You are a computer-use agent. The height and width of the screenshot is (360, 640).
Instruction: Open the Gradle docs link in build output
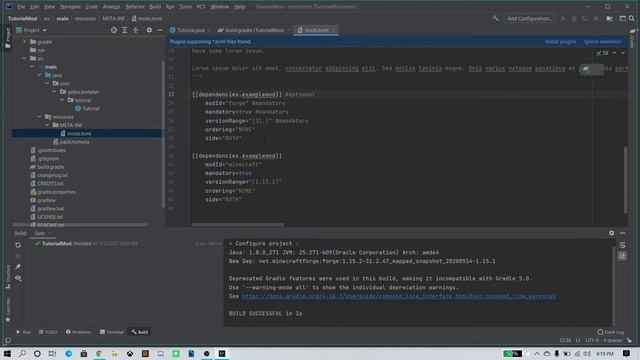coord(399,296)
